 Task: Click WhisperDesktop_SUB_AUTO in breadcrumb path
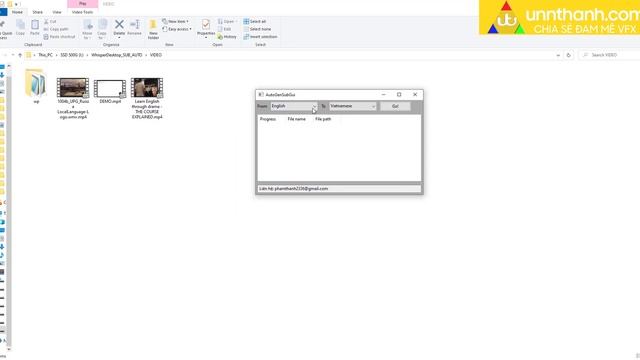pyautogui.click(x=117, y=55)
